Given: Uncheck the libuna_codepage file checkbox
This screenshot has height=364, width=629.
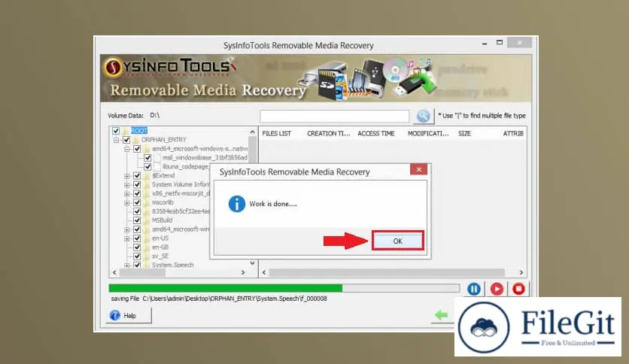Looking at the screenshot, I should [147, 166].
